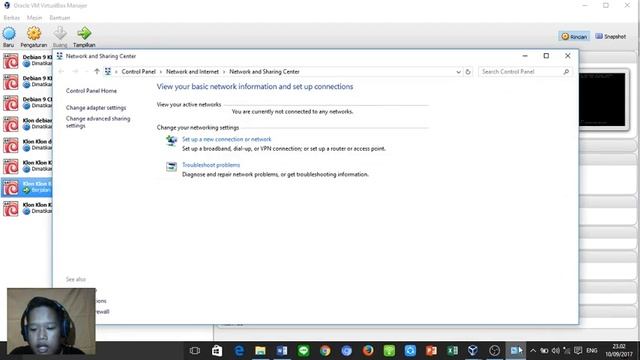Click the Tampilkan green arrow button

click(84, 33)
